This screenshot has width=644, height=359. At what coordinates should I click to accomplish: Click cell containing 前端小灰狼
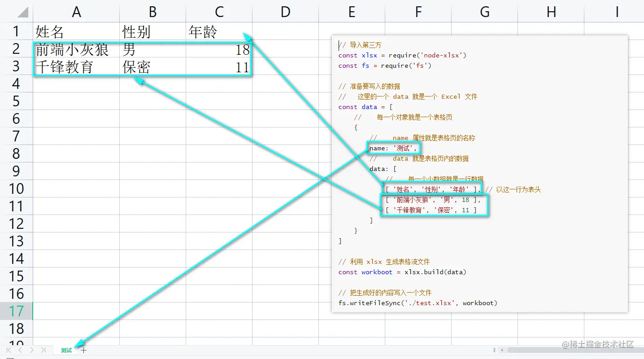76,49
